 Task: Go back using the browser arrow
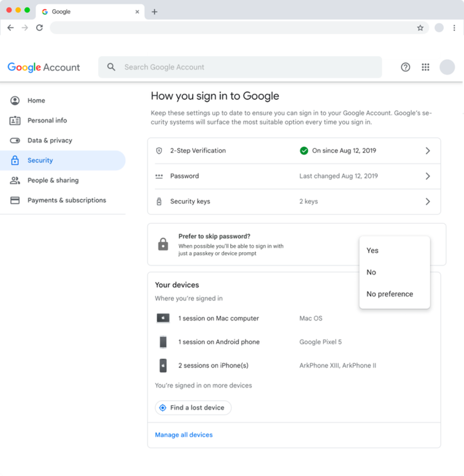coord(10,28)
